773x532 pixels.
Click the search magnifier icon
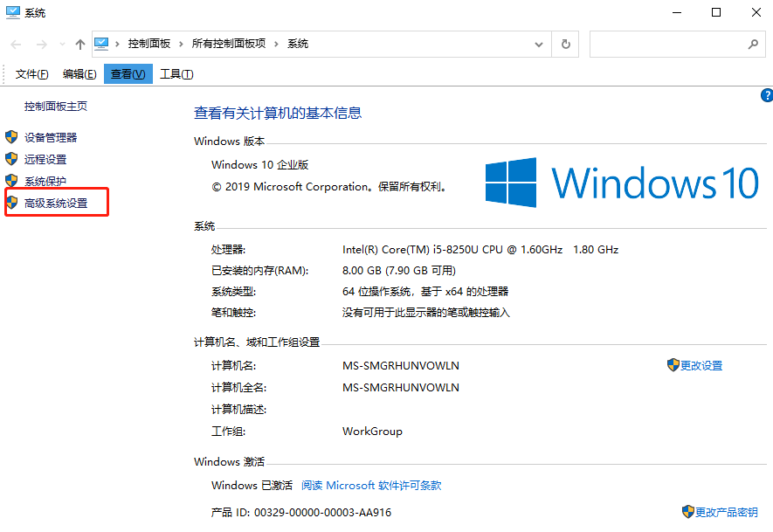753,45
